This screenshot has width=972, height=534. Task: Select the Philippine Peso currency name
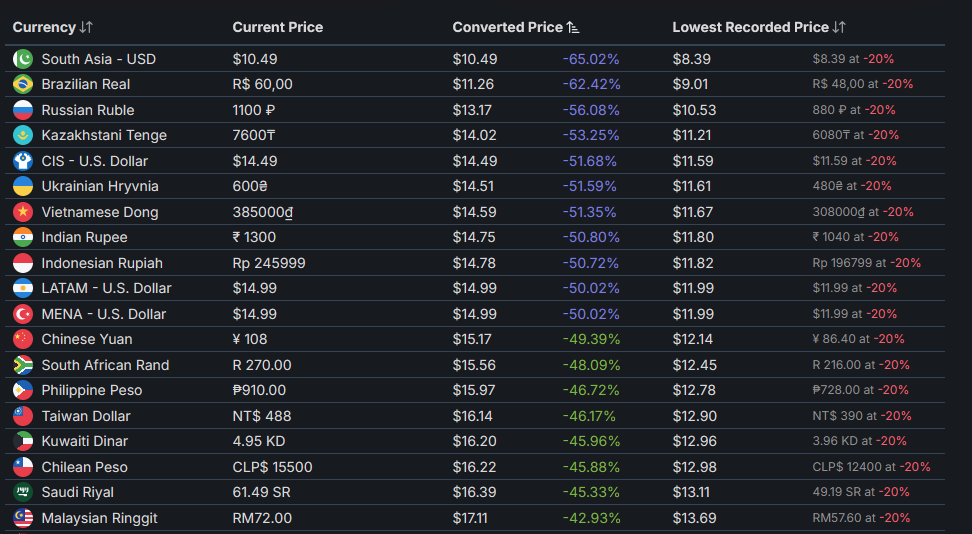92,390
